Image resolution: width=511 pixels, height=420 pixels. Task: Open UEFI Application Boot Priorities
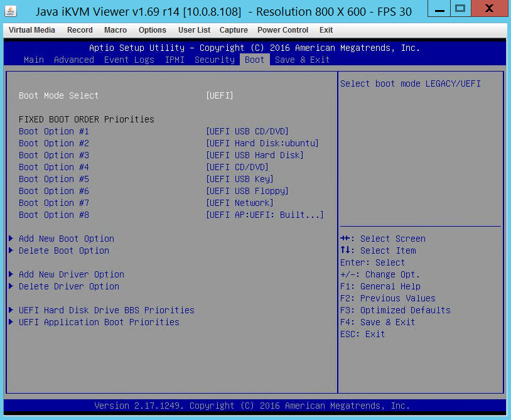99,322
